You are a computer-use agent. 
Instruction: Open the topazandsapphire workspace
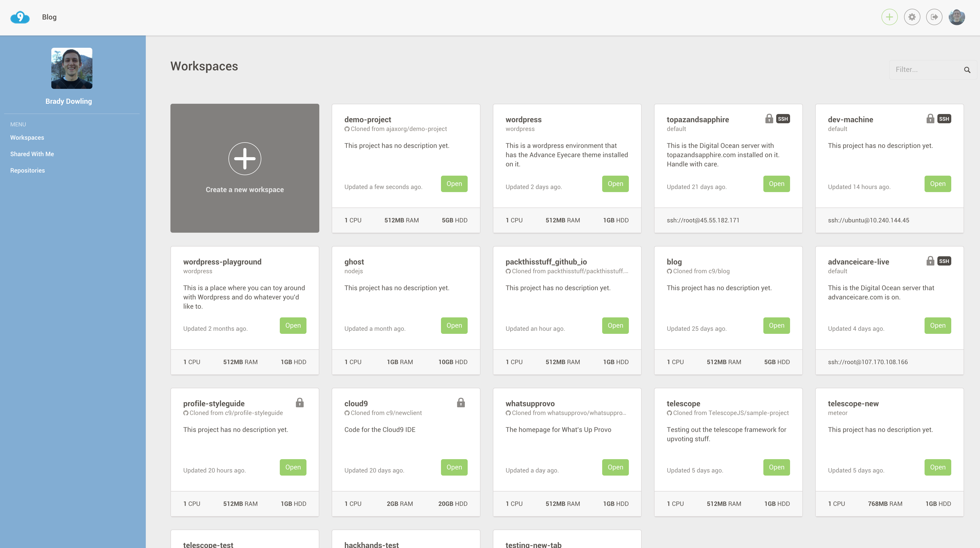[x=776, y=184]
